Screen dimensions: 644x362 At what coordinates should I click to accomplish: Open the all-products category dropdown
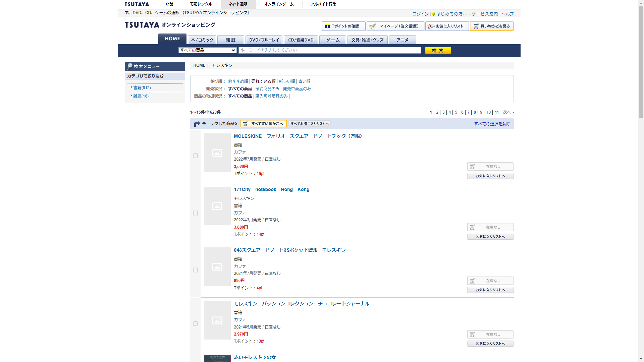tap(207, 50)
